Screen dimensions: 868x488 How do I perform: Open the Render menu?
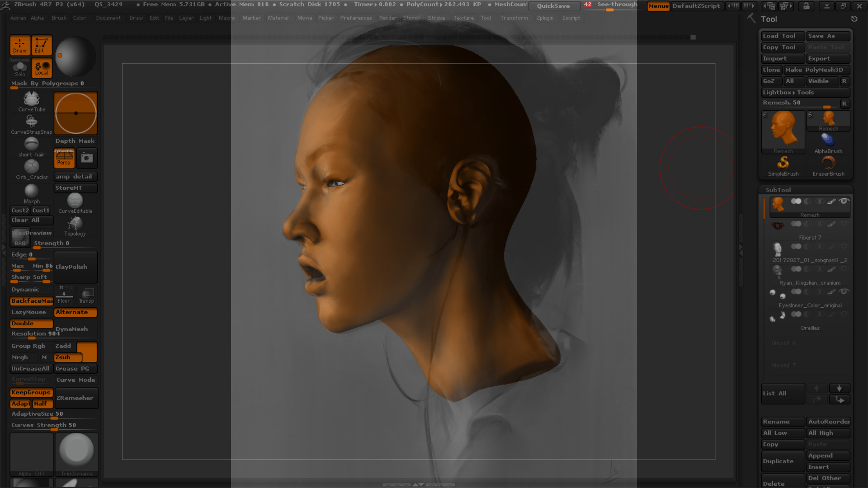pos(387,18)
